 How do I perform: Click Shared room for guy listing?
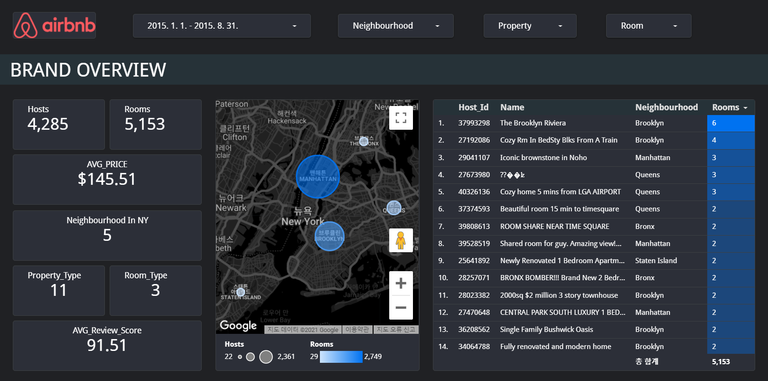561,243
